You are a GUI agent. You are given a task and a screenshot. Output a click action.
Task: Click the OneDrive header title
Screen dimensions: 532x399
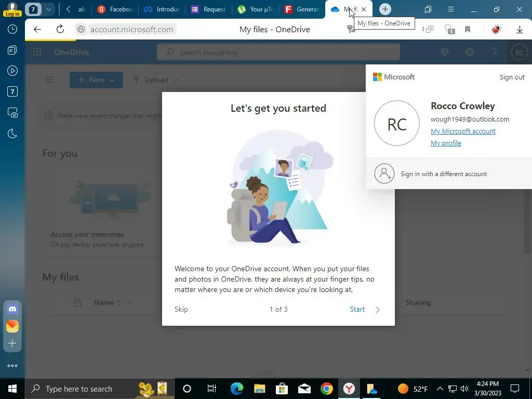pyautogui.click(x=72, y=52)
